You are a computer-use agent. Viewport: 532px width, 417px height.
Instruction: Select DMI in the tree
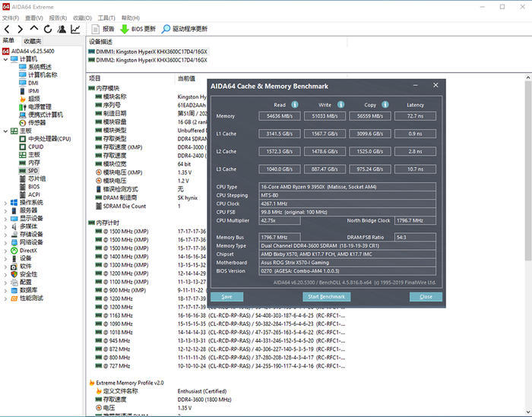point(33,83)
